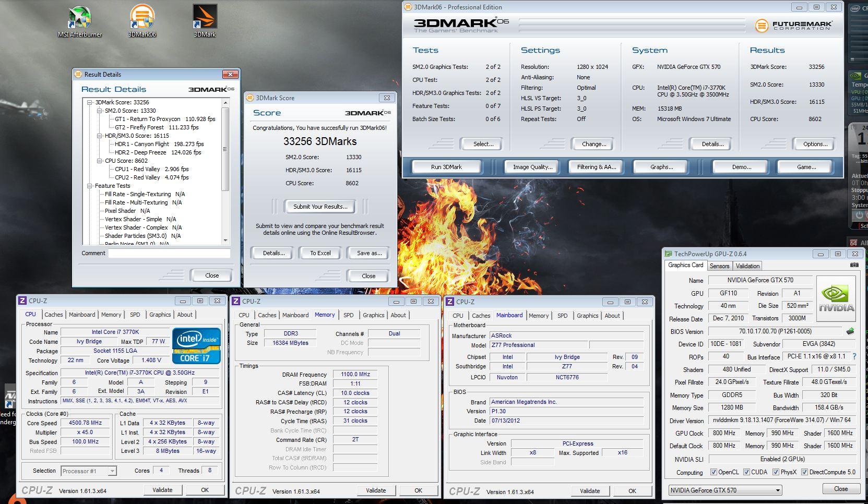Collapse the 3DMark Score tree node
The width and height of the screenshot is (868, 504).
coord(90,102)
